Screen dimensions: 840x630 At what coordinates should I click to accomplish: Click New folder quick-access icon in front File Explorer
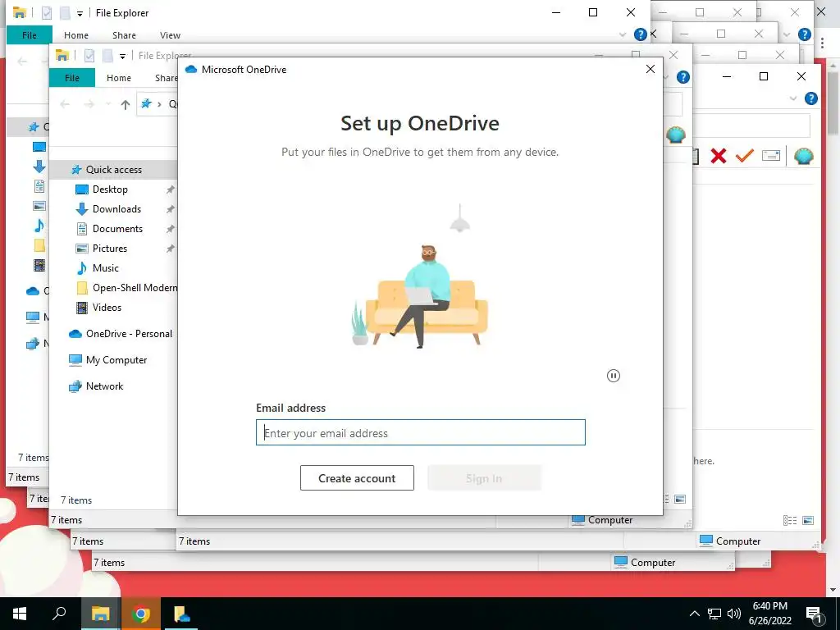(x=107, y=55)
